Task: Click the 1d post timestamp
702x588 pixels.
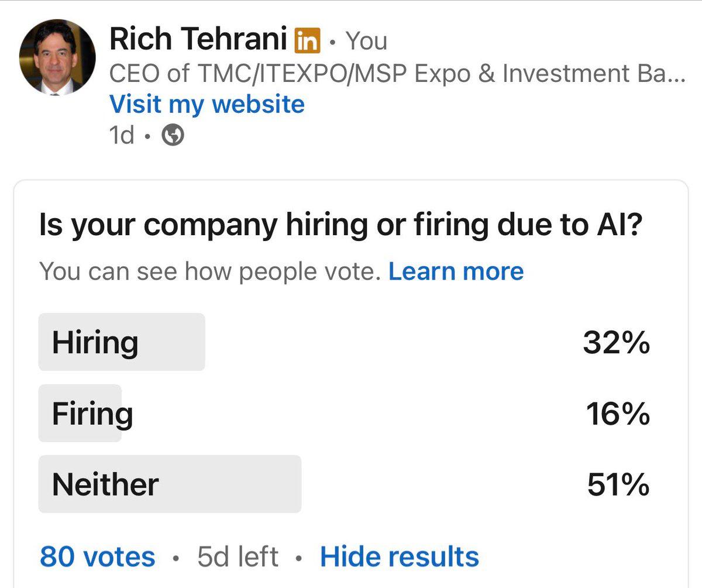Action: pos(120,136)
